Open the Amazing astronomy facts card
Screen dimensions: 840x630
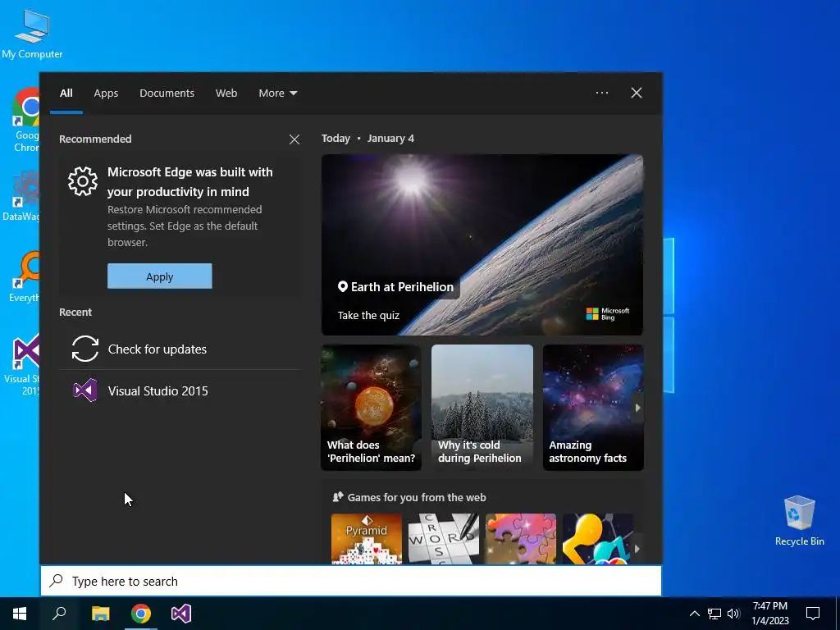point(593,408)
